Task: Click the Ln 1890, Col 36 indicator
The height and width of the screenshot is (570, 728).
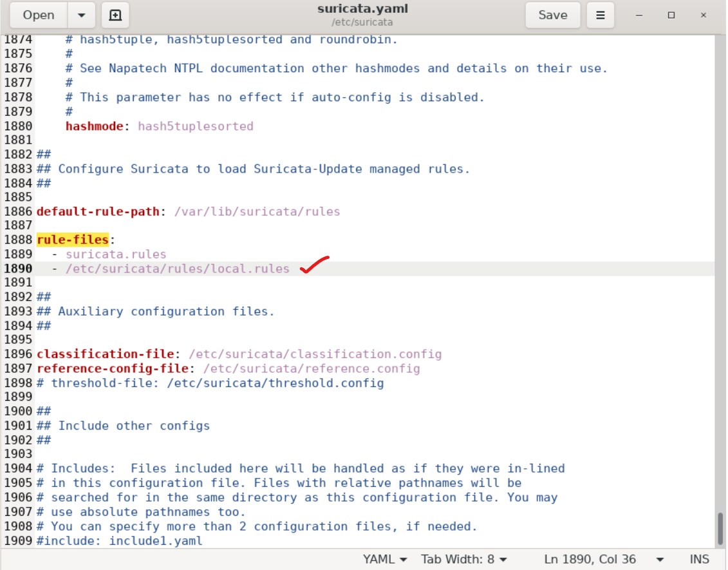Action: 590,559
